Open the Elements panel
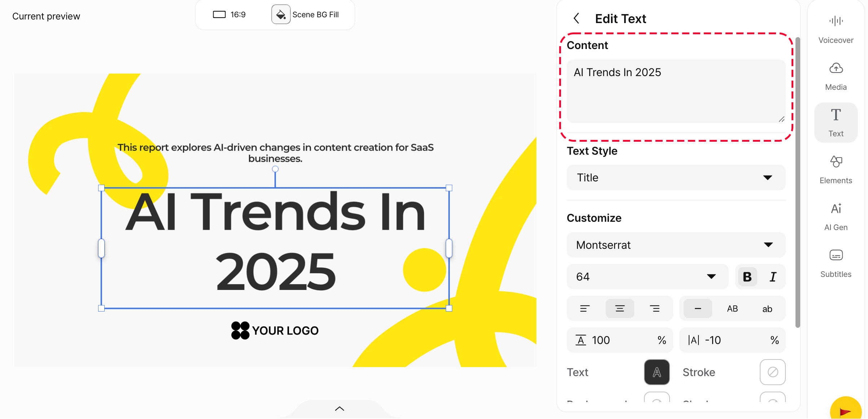This screenshot has width=868, height=419. (x=836, y=169)
